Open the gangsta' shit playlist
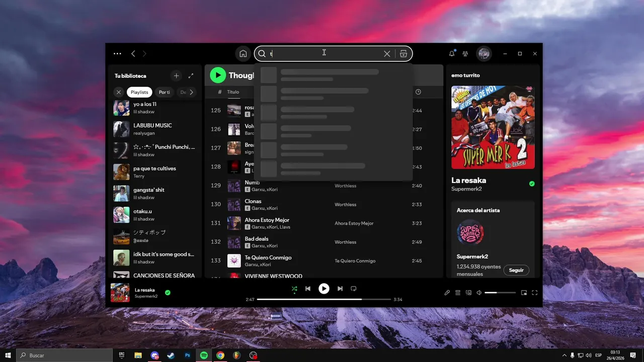Viewport: 644px width, 362px height. coord(154,194)
